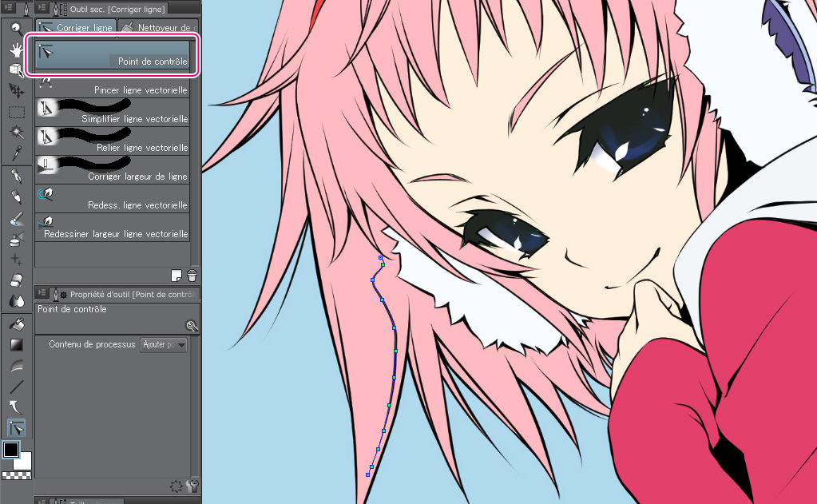This screenshot has width=817, height=504.
Task: Select the Hand move tool
Action: 17,50
